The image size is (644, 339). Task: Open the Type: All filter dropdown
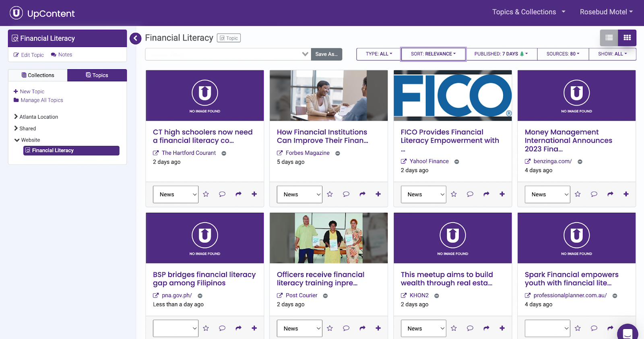click(x=379, y=54)
